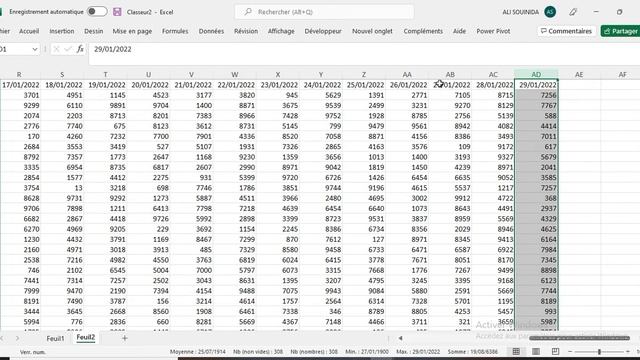Image resolution: width=640 pixels, height=360 pixels.
Task: Open the Mise en page tab
Action: [x=132, y=31]
